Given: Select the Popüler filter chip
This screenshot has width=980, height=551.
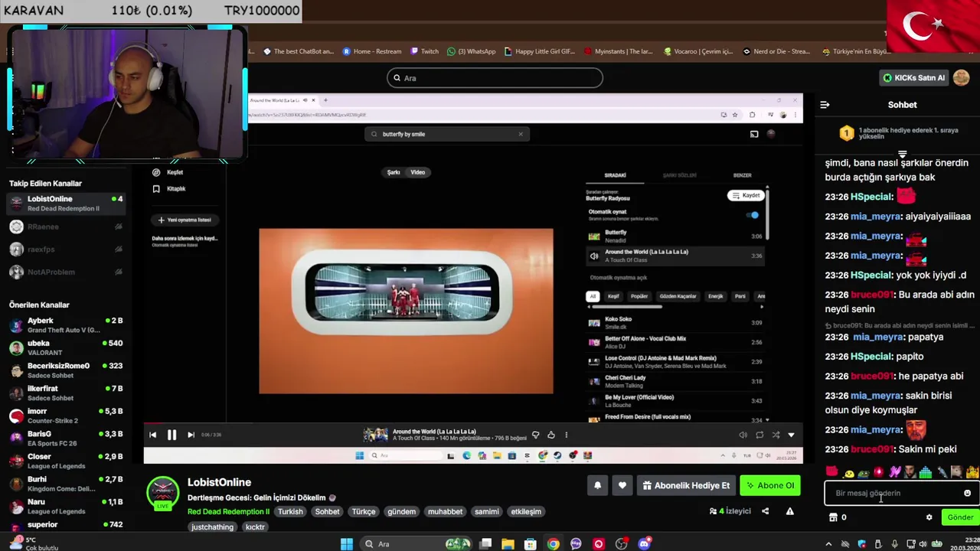Looking at the screenshot, I should (x=639, y=296).
